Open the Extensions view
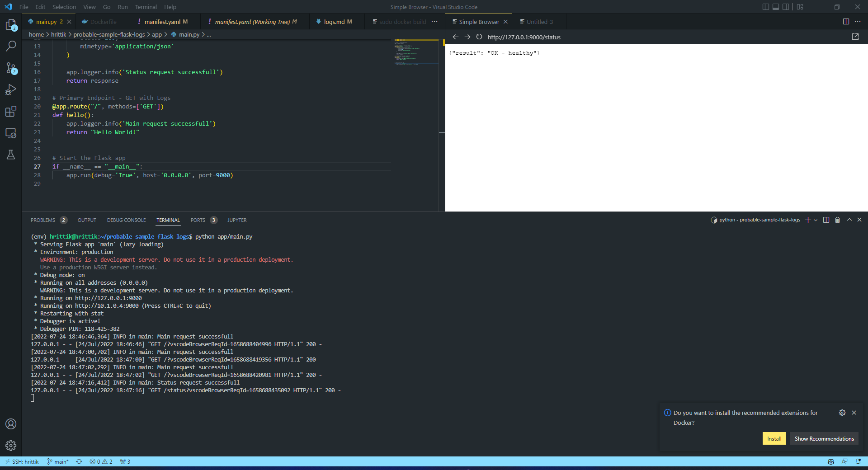The width and height of the screenshot is (868, 470). (11, 111)
